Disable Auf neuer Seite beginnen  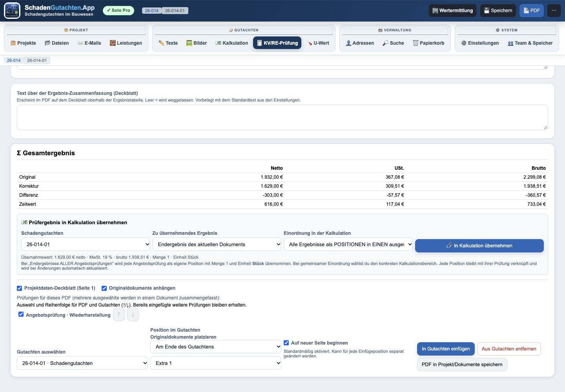(286, 343)
